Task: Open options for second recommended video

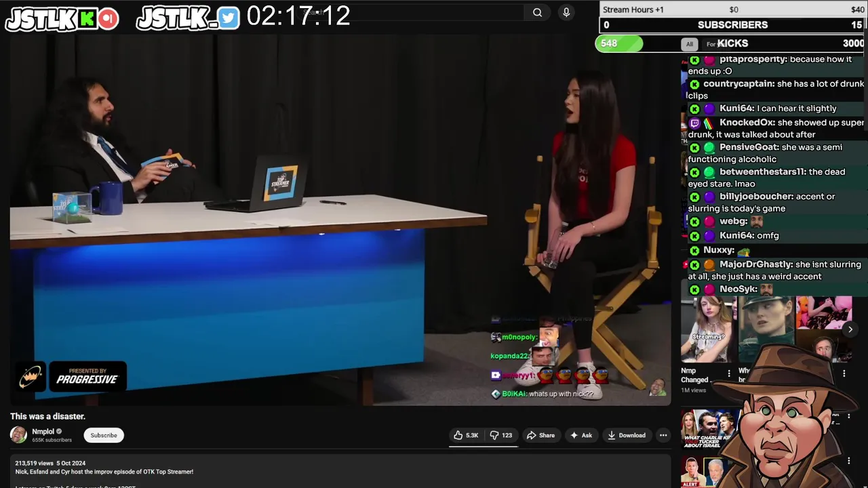Action: (844, 373)
